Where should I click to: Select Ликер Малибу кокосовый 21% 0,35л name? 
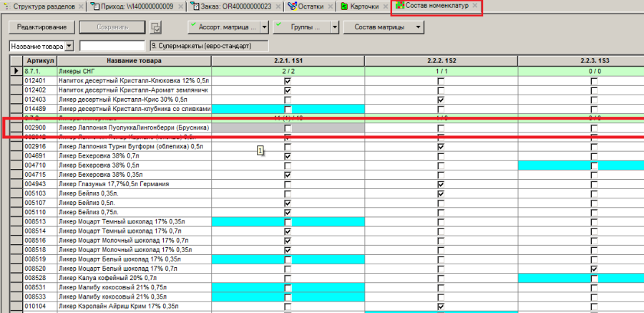[x=113, y=297]
